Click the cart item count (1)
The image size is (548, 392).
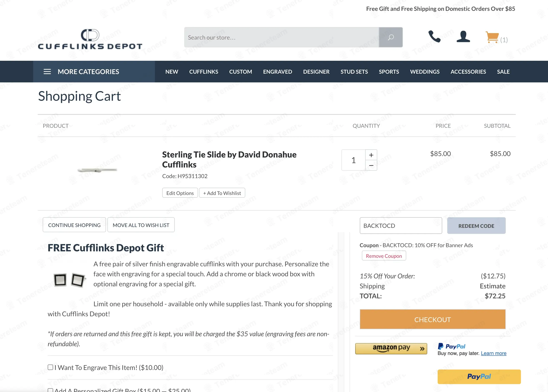coord(504,40)
